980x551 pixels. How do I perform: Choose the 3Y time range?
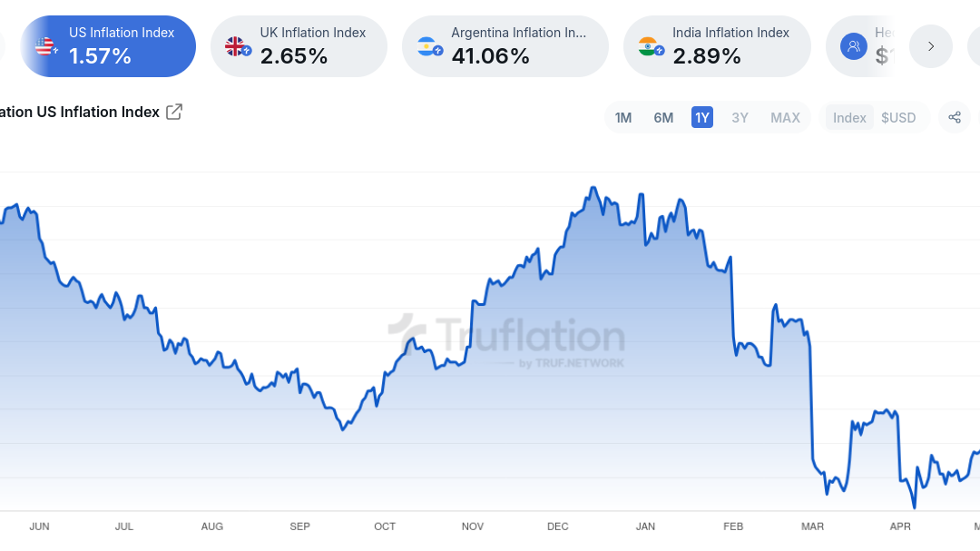click(740, 118)
